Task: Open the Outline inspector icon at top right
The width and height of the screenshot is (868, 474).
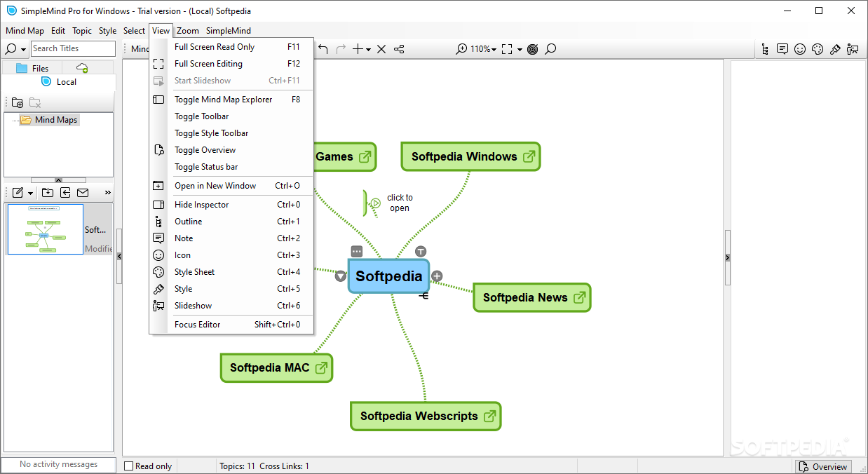Action: [765, 49]
